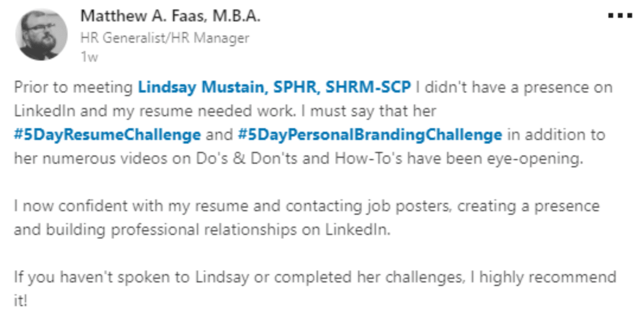Follow the #5DayPersonalBrandingChallenge hashtag link

point(369,135)
